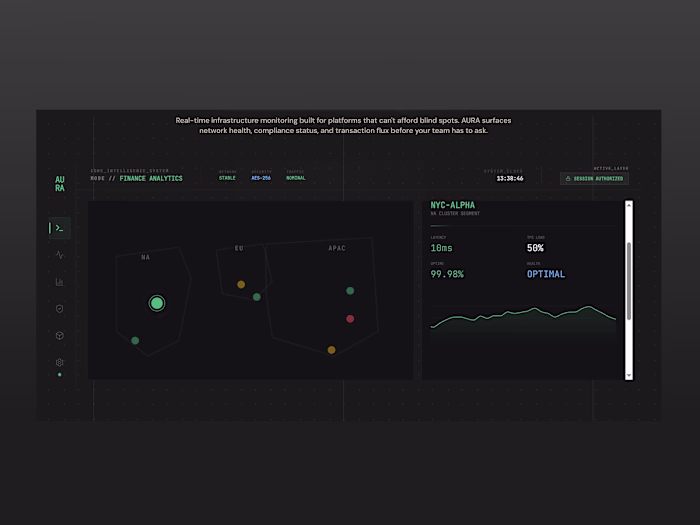Open the terminal console in the sidebar
The height and width of the screenshot is (525, 700).
coord(59,228)
